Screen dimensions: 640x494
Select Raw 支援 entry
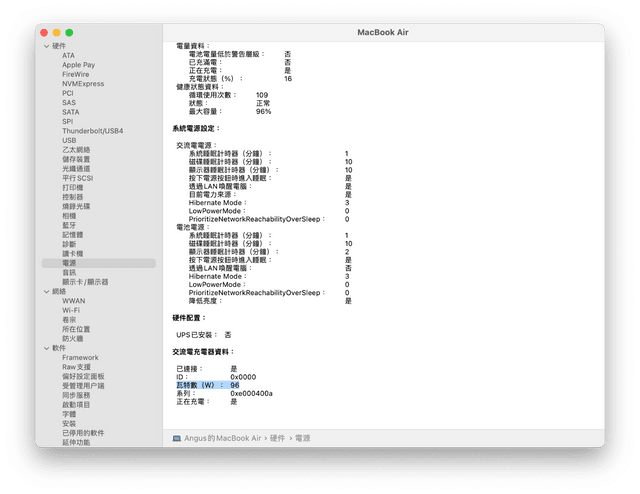click(76, 367)
